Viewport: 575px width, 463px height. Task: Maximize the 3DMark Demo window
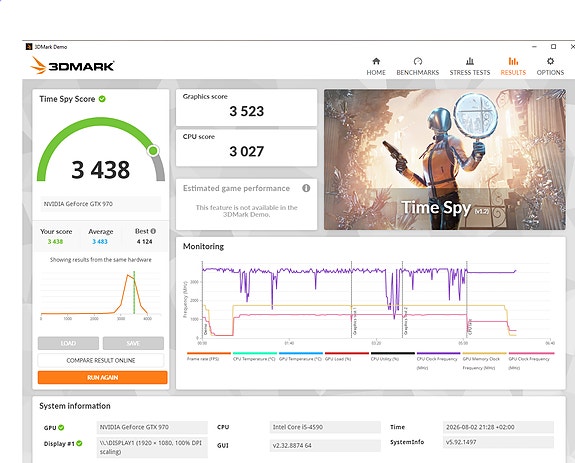553,47
